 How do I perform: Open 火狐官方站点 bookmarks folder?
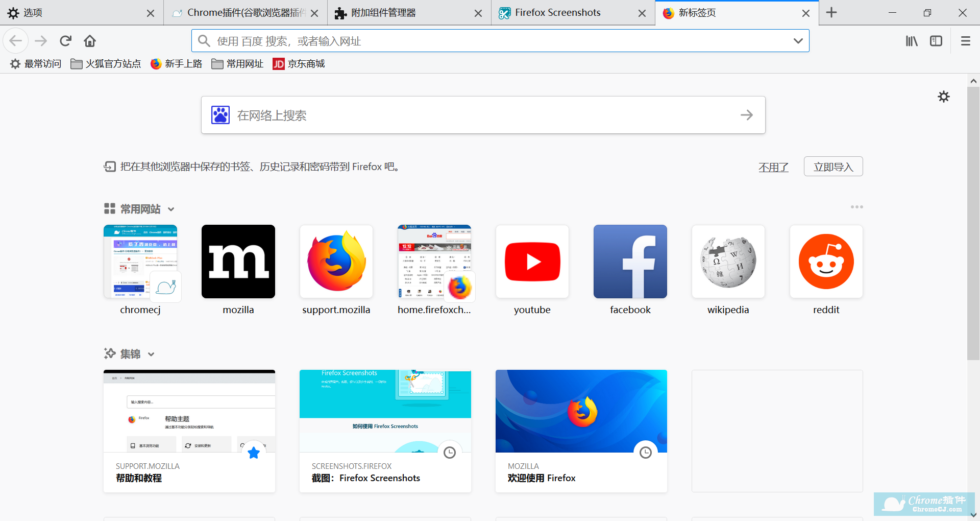pos(106,64)
